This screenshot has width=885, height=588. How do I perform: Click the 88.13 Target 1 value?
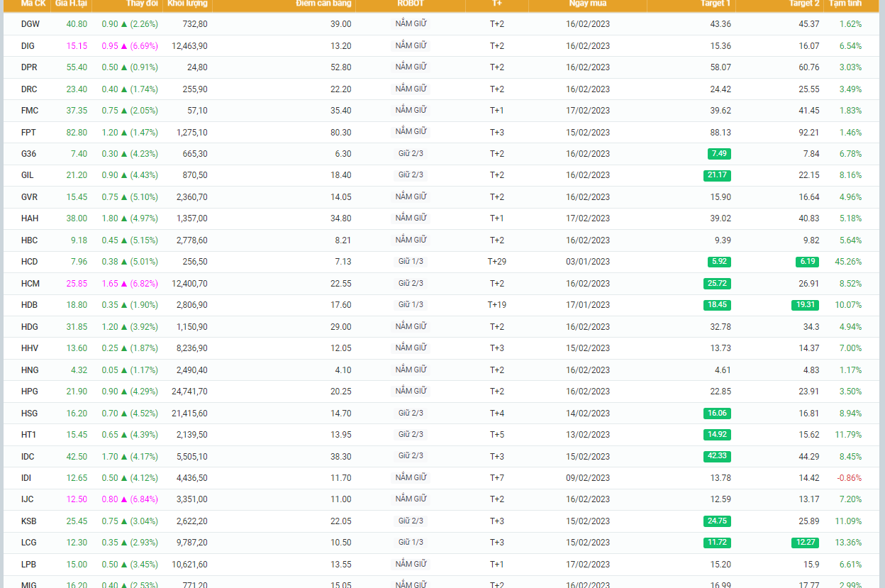coord(720,133)
